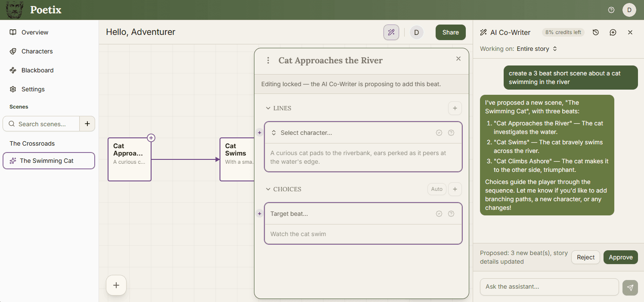
Task: Open the help icon in top bar
Action: 611,10
